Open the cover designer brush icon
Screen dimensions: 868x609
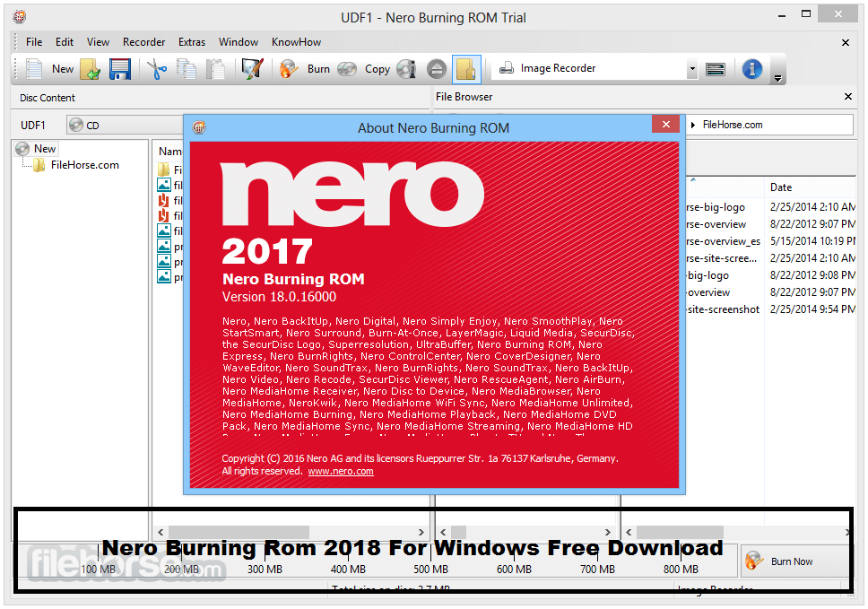point(253,69)
